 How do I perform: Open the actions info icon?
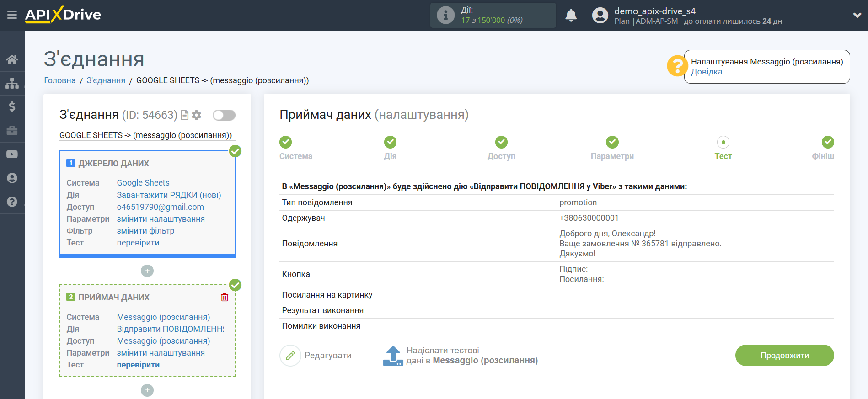[x=445, y=15]
